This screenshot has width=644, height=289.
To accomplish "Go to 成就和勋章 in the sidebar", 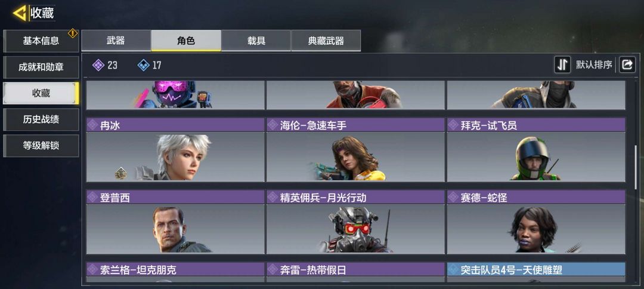I will tap(41, 67).
